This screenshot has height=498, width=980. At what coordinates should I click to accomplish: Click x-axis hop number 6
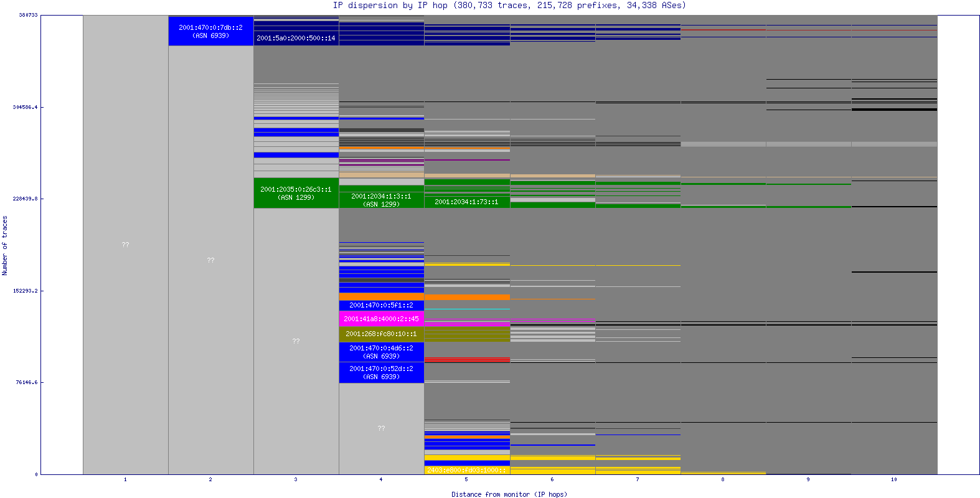tap(552, 479)
